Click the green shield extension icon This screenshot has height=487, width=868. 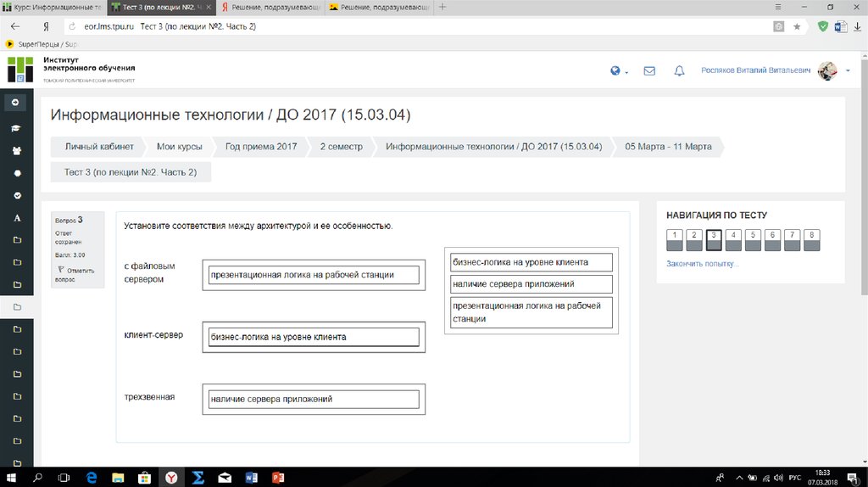click(x=822, y=26)
